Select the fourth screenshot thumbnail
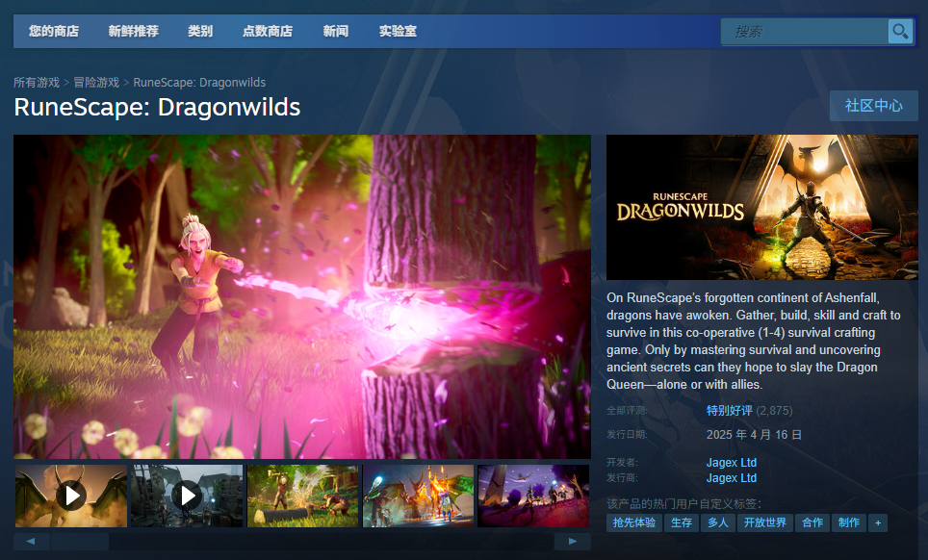The width and height of the screenshot is (928, 560). (418, 496)
